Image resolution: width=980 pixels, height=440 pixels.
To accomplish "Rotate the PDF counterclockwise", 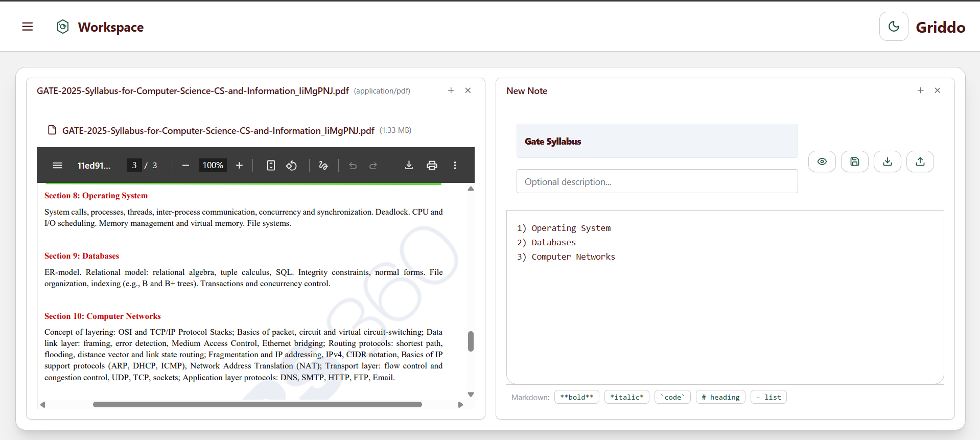I will (x=291, y=166).
